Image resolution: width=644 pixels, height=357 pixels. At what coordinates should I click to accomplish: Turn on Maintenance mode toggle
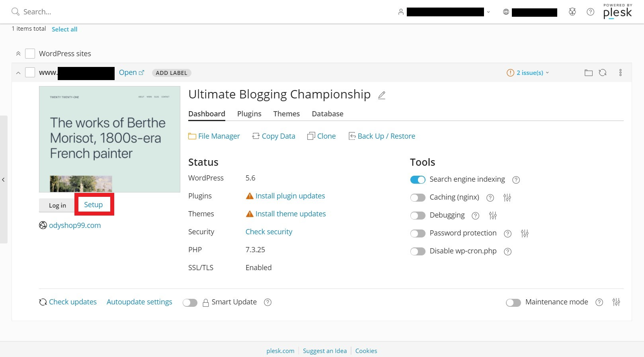click(x=513, y=303)
